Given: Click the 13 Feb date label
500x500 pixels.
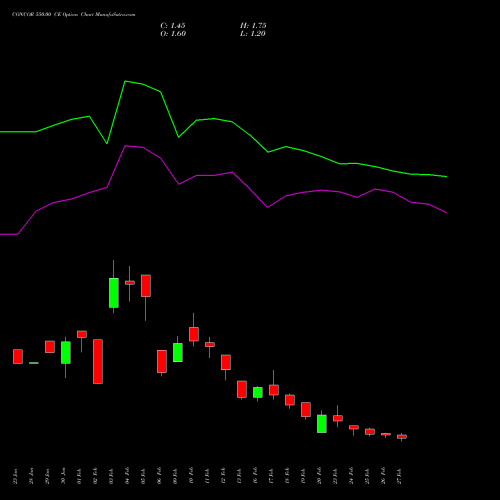Looking at the screenshot, I should pyautogui.click(x=239, y=476).
